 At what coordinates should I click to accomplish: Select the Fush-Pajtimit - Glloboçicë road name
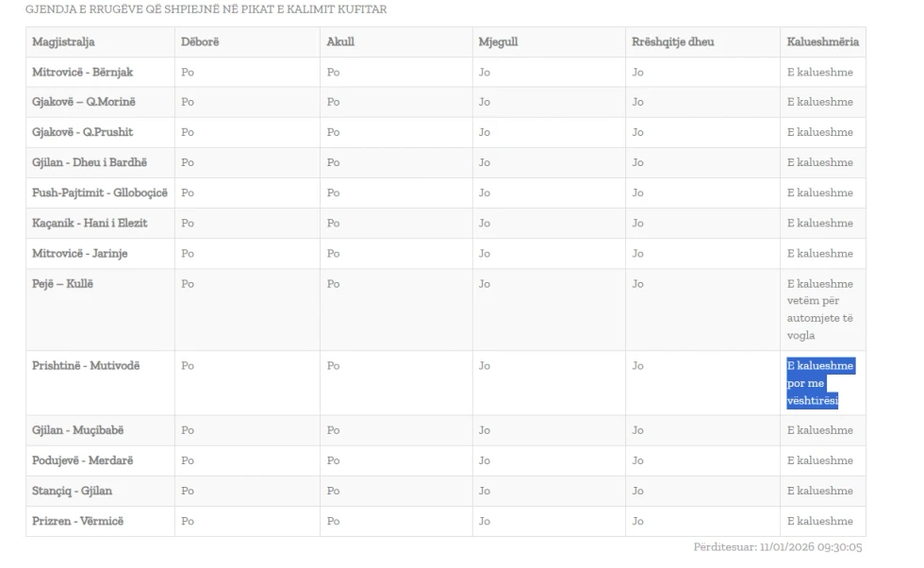99,192
